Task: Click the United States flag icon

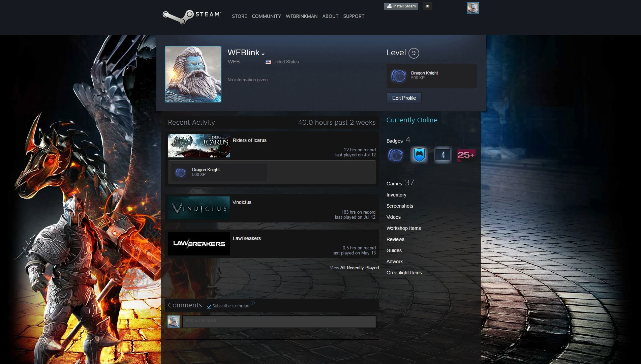Action: click(x=268, y=62)
